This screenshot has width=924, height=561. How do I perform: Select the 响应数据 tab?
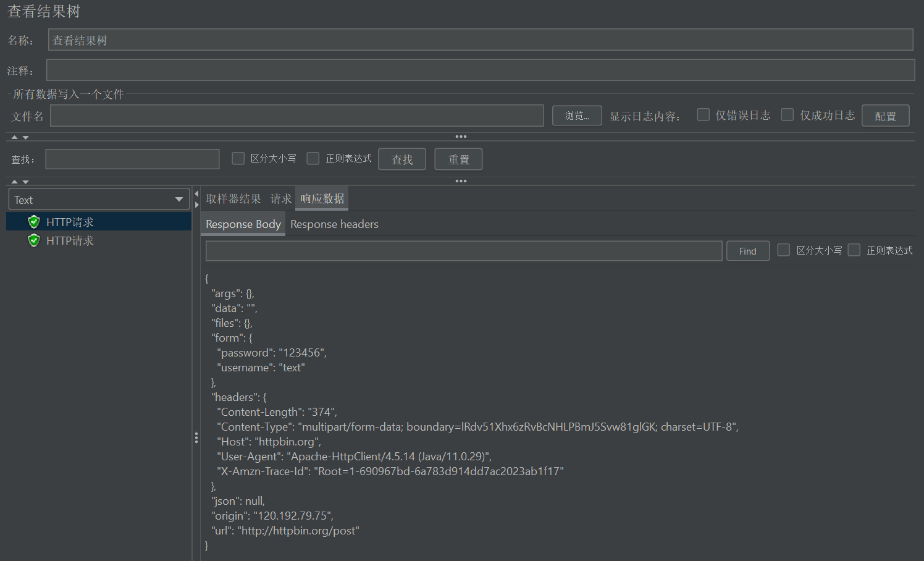point(322,198)
